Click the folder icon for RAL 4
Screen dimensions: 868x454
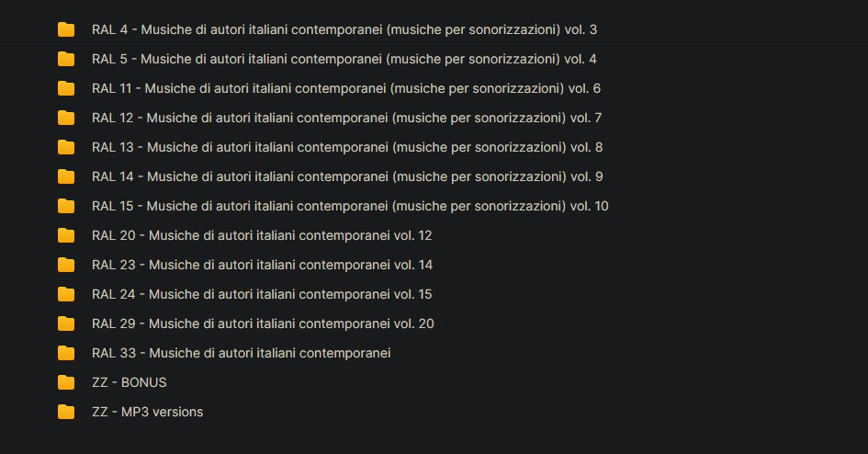[x=66, y=29]
